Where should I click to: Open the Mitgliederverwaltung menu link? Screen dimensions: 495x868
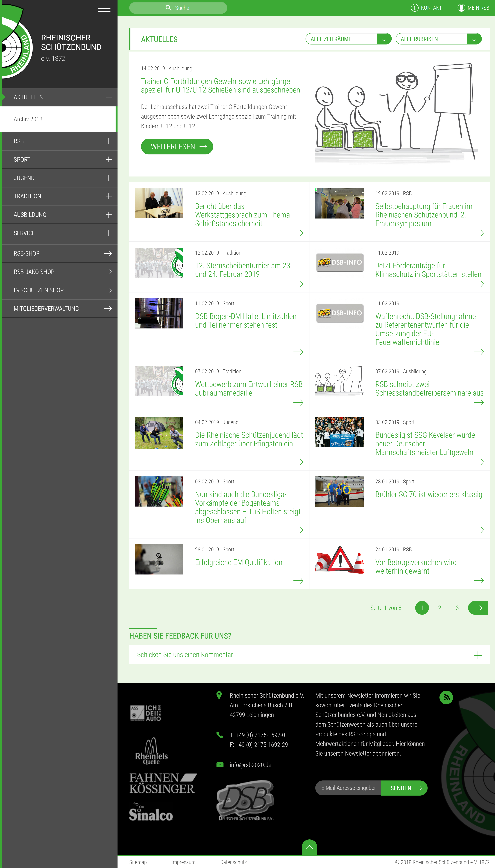pyautogui.click(x=60, y=309)
